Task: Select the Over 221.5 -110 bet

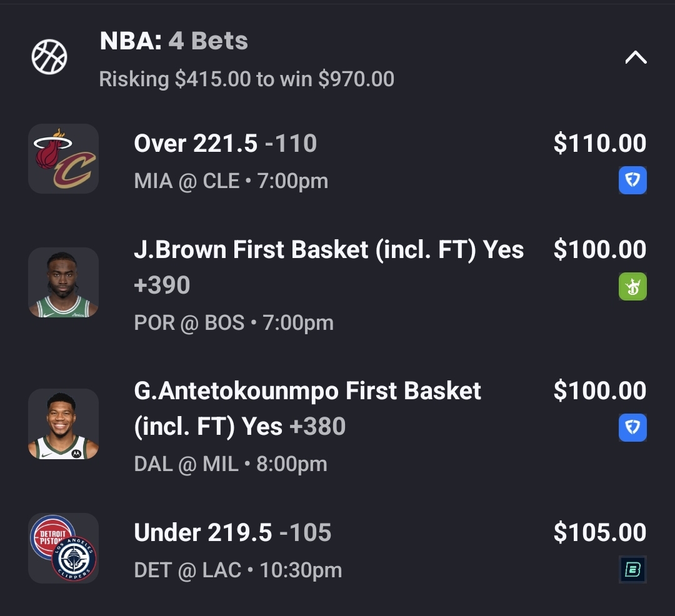Action: pyautogui.click(x=225, y=144)
